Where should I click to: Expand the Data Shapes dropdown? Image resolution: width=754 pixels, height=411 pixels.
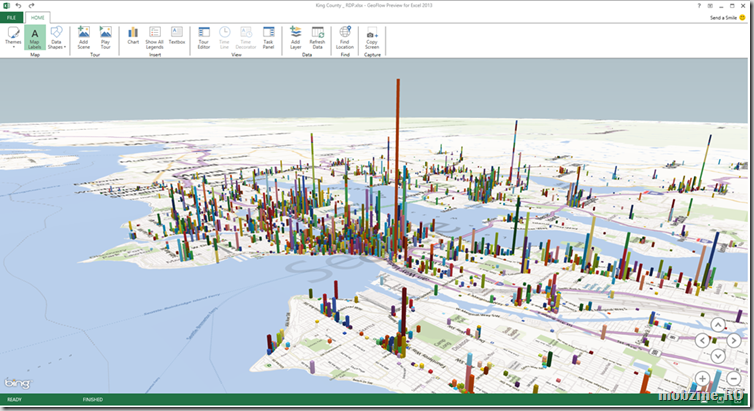57,37
